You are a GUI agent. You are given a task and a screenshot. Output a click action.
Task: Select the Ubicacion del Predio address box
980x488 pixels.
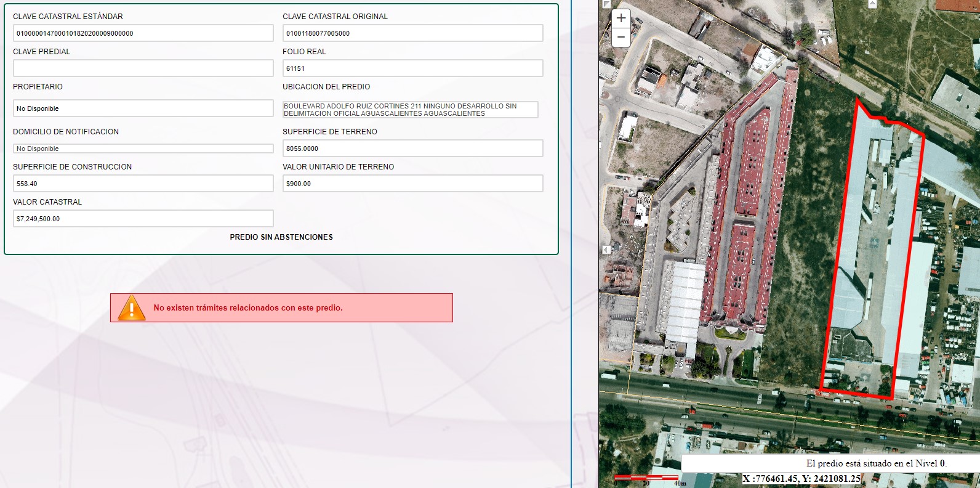[410, 110]
